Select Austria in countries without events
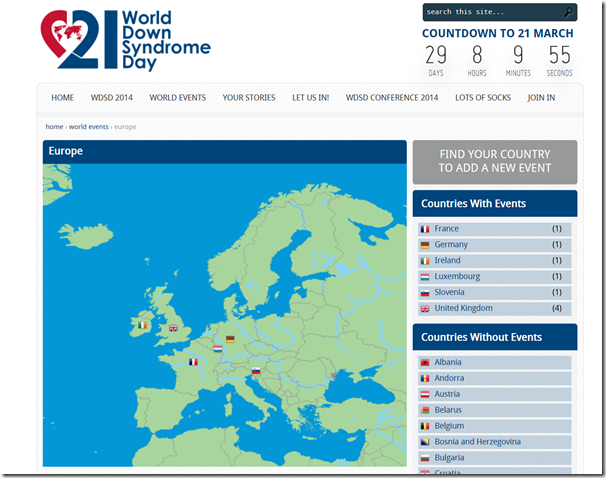This screenshot has width=606, height=478. tap(495, 394)
